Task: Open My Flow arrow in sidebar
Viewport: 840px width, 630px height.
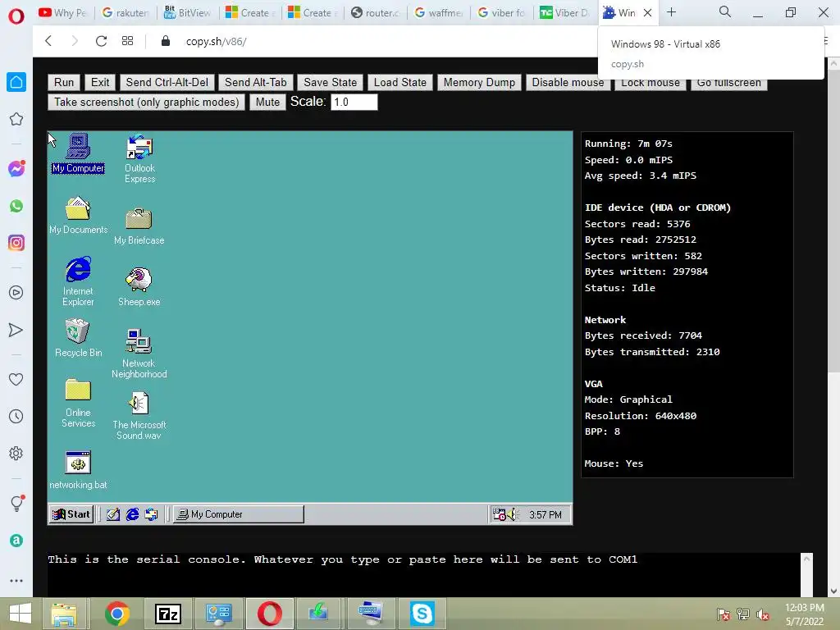Action: [16, 330]
